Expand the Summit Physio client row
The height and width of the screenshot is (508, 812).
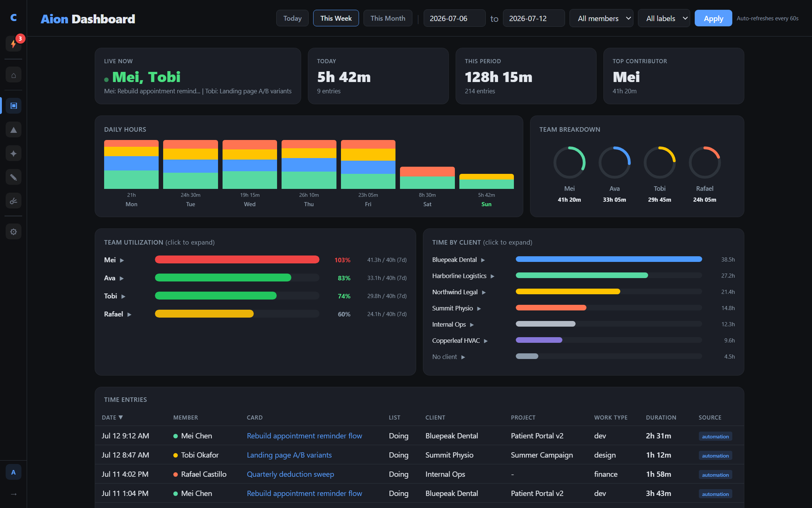point(583,308)
